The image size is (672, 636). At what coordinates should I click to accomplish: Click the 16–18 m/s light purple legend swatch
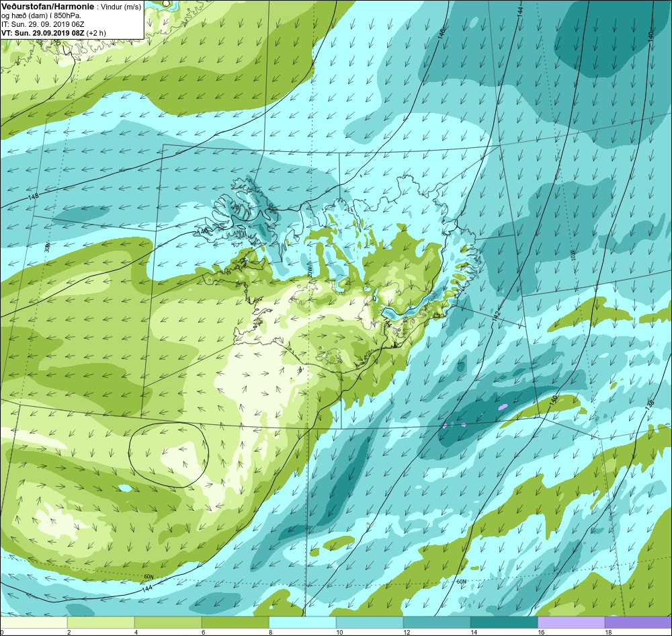coord(571,623)
